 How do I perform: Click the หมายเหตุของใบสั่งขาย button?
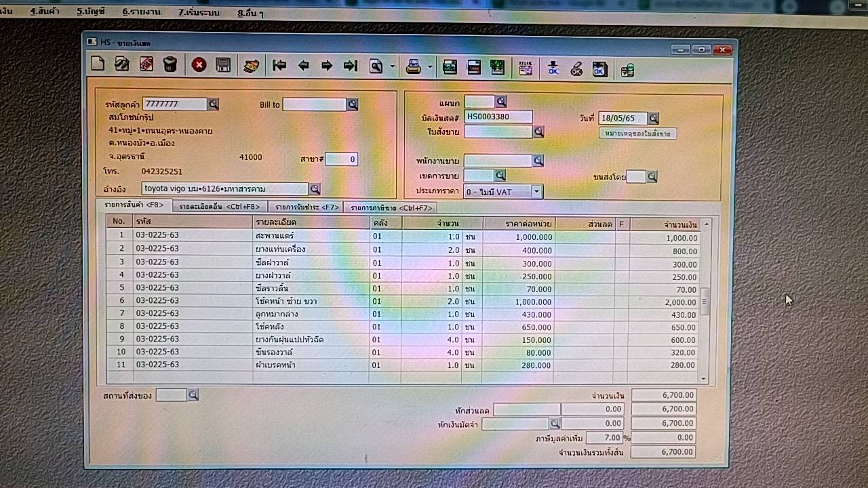point(637,134)
